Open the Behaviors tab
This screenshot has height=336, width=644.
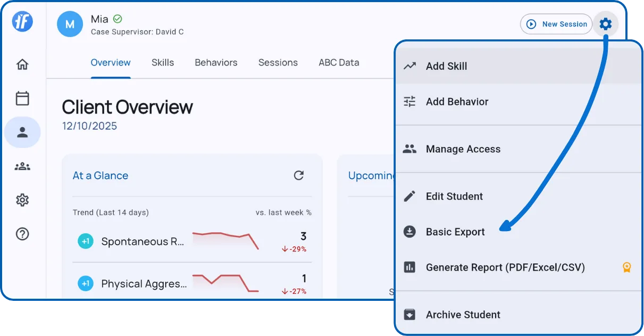(x=216, y=63)
